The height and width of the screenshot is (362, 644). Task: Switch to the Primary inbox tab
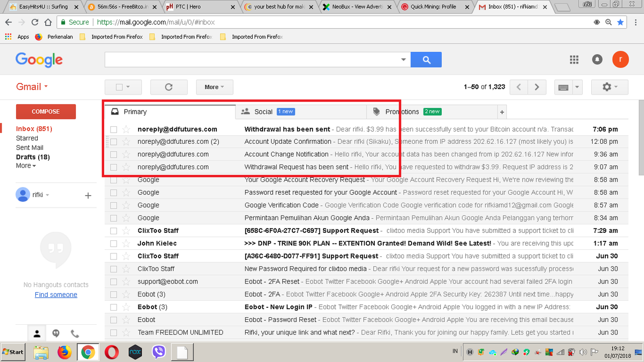pos(170,112)
